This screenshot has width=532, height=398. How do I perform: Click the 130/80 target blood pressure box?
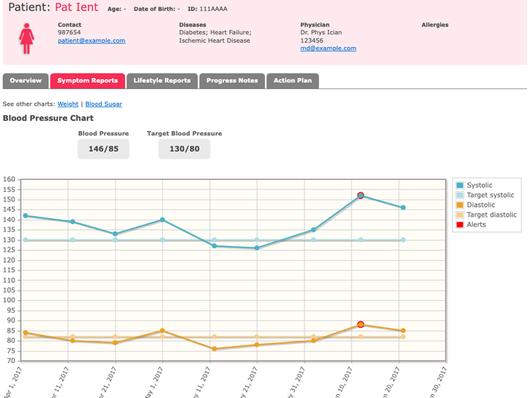184,149
